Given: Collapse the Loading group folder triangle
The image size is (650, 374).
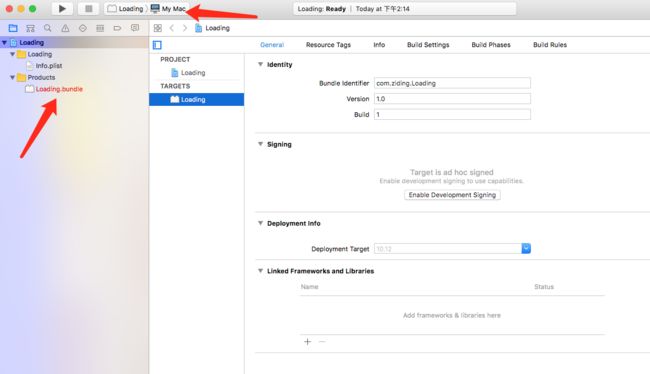Looking at the screenshot, I should click(x=12, y=54).
